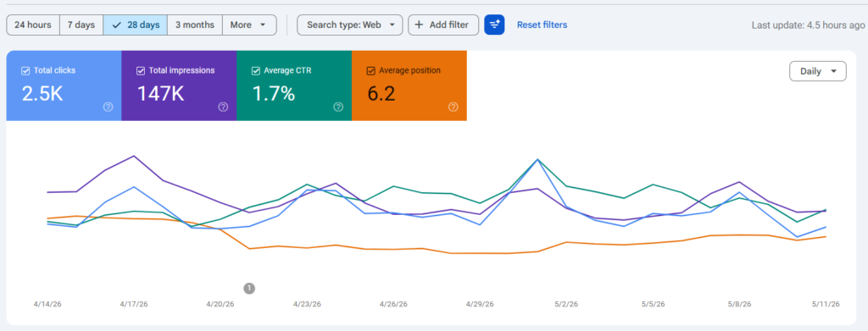This screenshot has height=331, width=868.
Task: Uncheck the Total impressions checkbox
Action: [x=140, y=71]
